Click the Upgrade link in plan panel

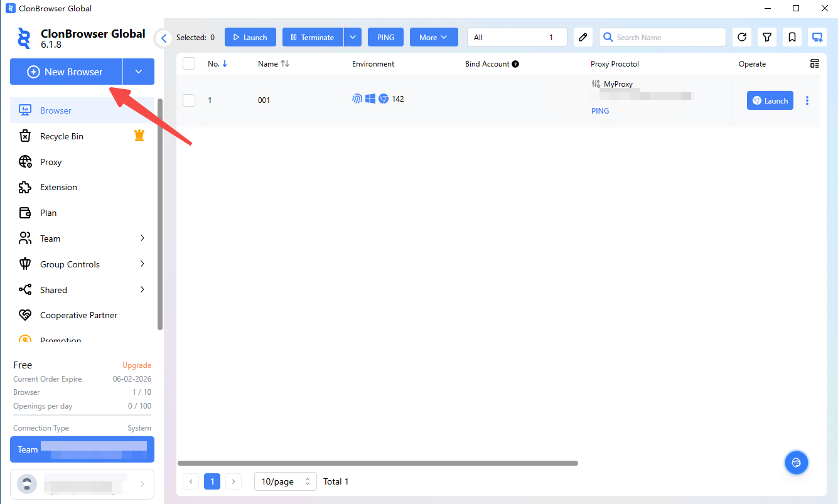coord(136,365)
